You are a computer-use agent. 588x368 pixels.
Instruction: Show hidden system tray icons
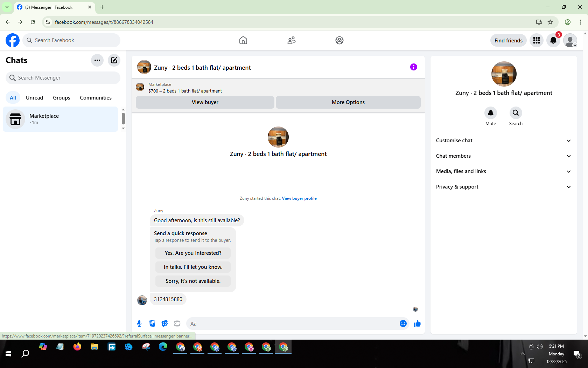(523, 354)
